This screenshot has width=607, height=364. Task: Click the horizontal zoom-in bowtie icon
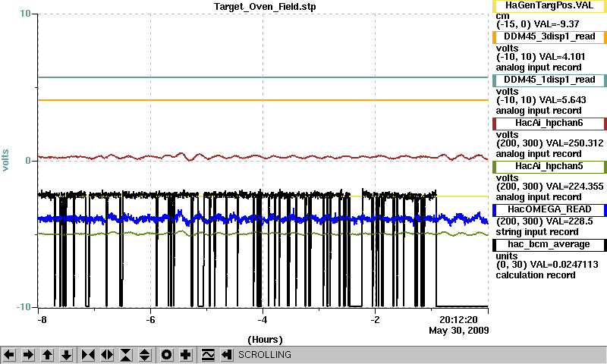[x=88, y=355]
